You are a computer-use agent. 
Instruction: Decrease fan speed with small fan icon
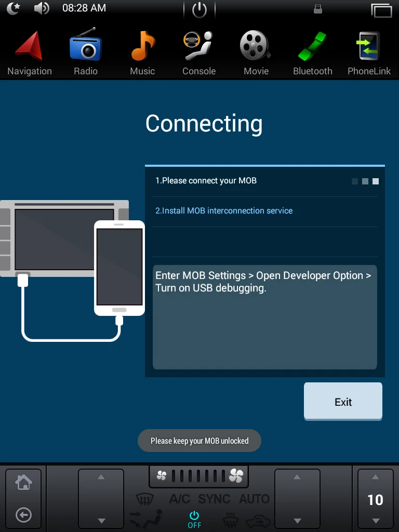click(x=162, y=476)
